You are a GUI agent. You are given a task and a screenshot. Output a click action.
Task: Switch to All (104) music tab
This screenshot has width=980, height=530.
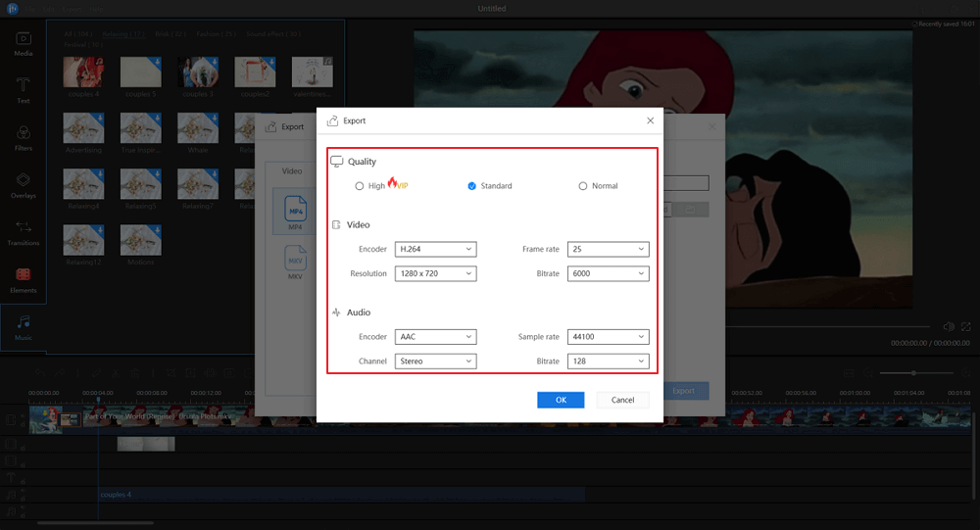click(x=78, y=34)
